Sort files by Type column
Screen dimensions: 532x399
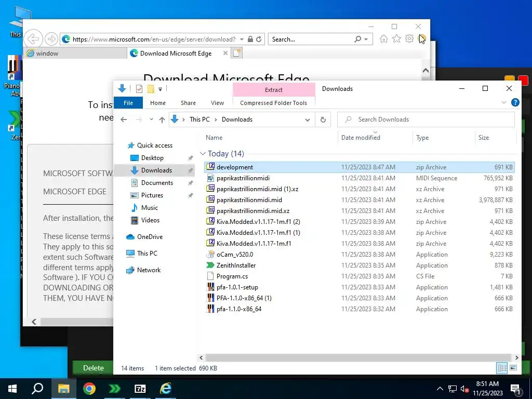(x=422, y=137)
